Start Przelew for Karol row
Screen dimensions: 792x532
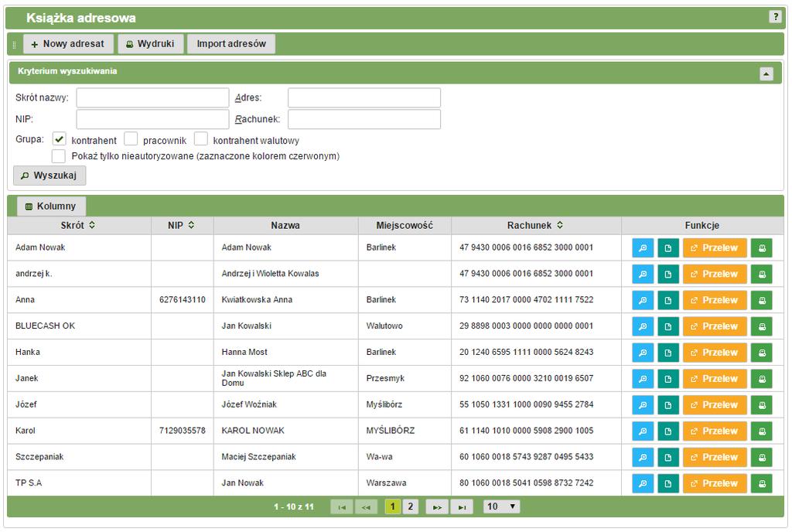tap(715, 431)
